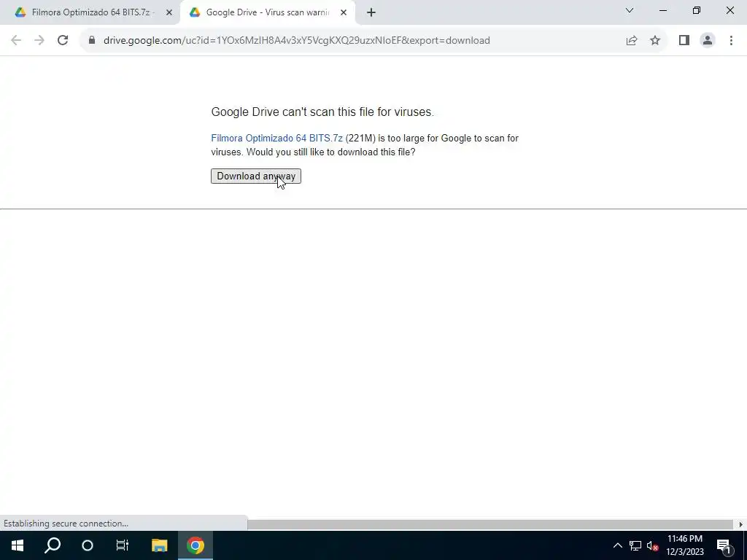Click the scroll right arrow

pyautogui.click(x=741, y=524)
